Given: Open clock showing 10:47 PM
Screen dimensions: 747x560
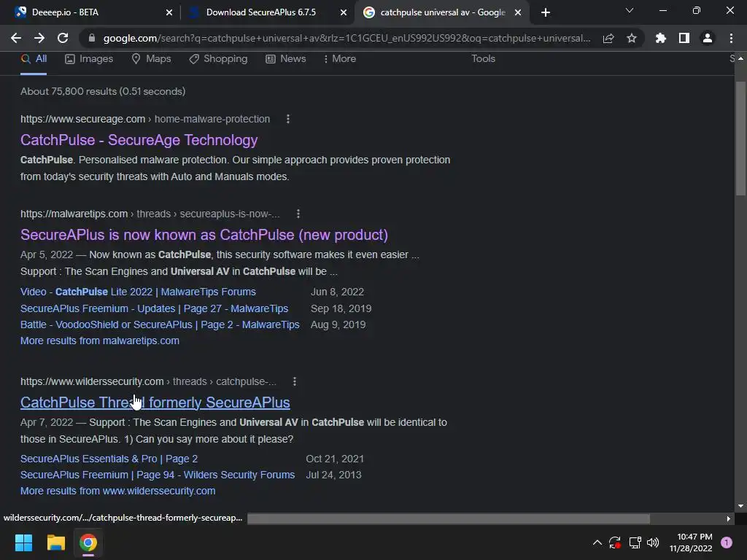Looking at the screenshot, I should 691,542.
